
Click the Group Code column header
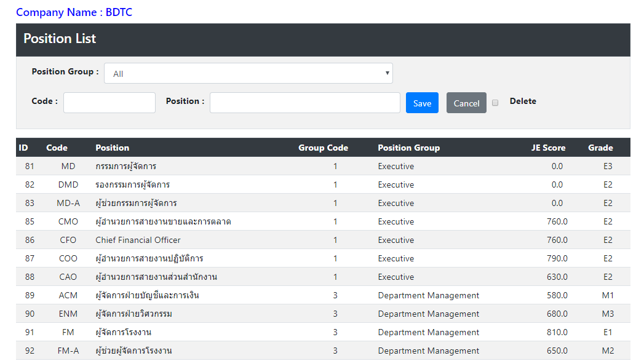323,148
